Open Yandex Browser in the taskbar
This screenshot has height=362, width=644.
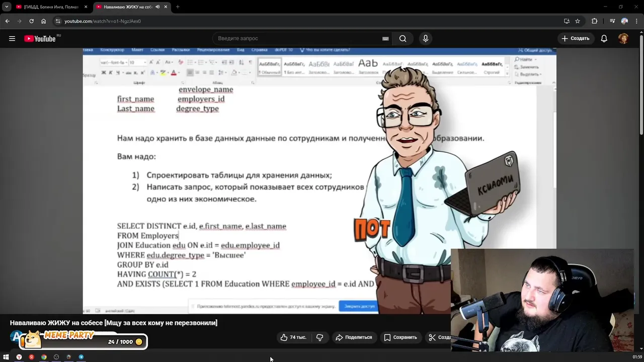pos(19,357)
